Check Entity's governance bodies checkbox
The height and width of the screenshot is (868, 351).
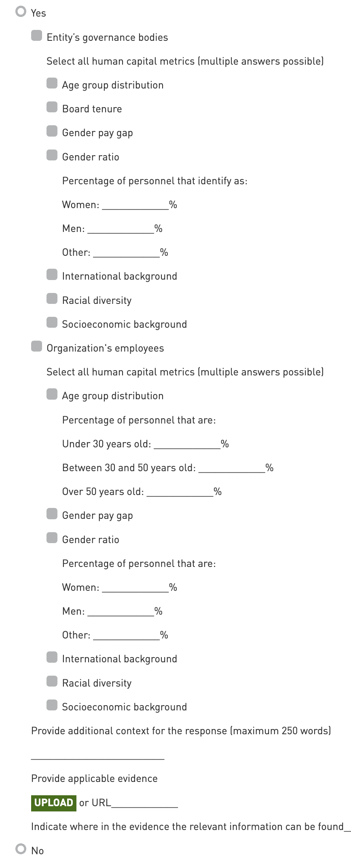click(37, 36)
